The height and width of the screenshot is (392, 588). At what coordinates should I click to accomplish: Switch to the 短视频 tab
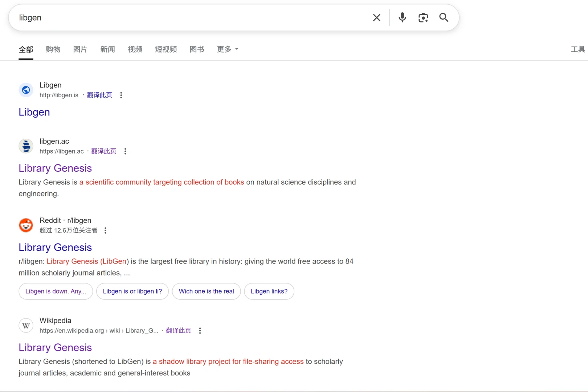166,49
